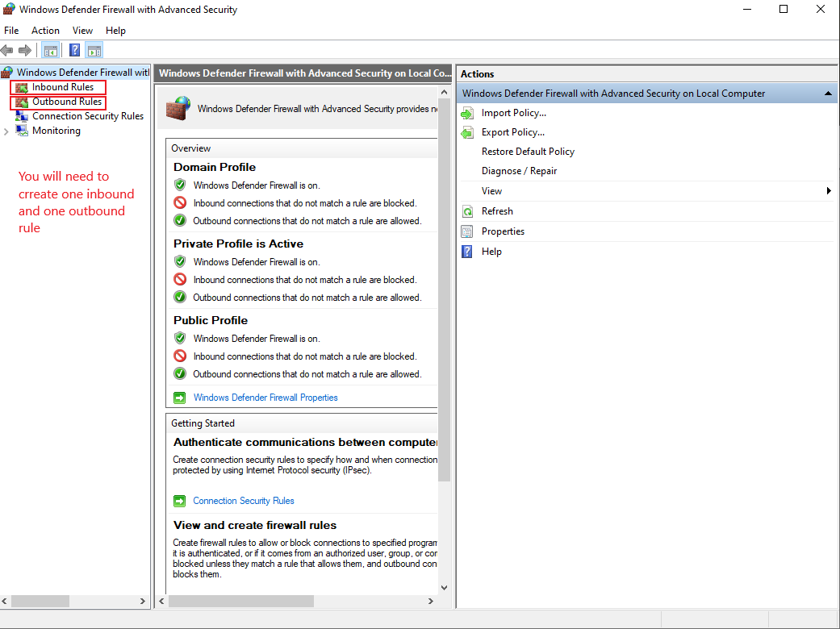Open the File menu

11,31
